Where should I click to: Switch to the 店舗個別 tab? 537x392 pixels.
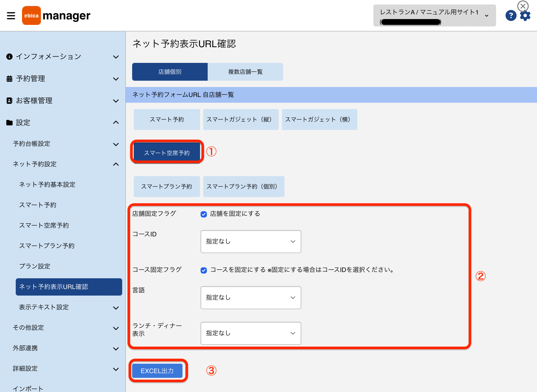[170, 72]
